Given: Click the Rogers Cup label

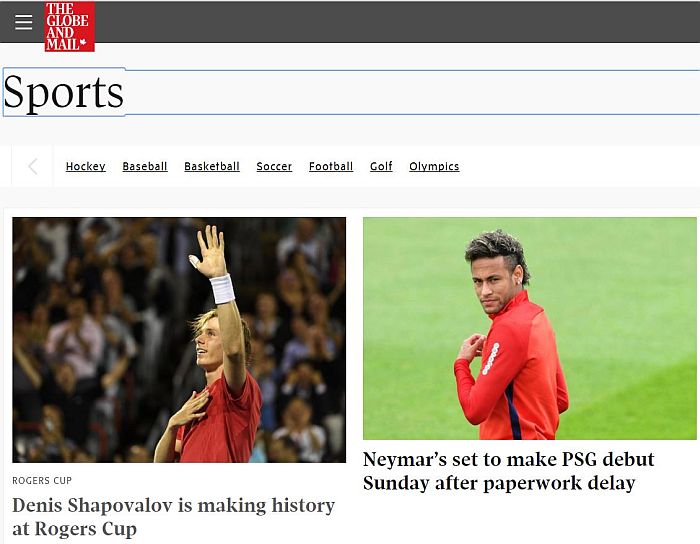Looking at the screenshot, I should 42,481.
